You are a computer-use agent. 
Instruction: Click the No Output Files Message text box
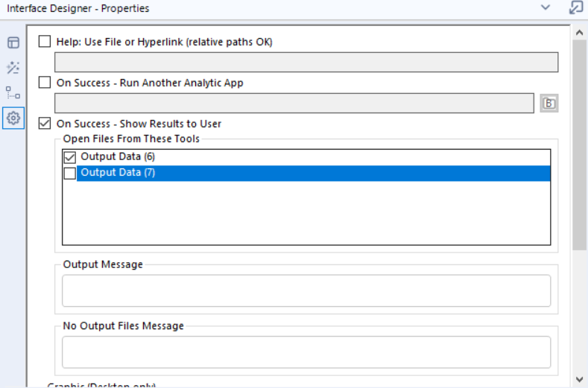pyautogui.click(x=306, y=352)
